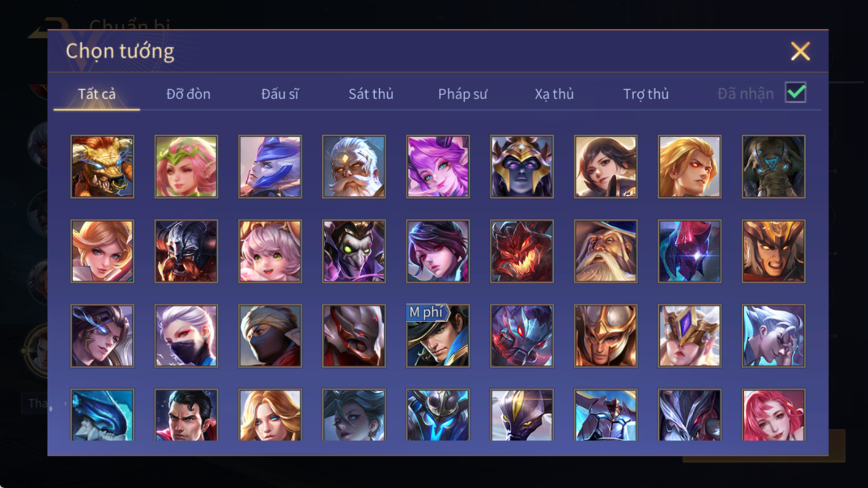Open the "Sát thủ" tab
The image size is (868, 488).
(x=371, y=94)
